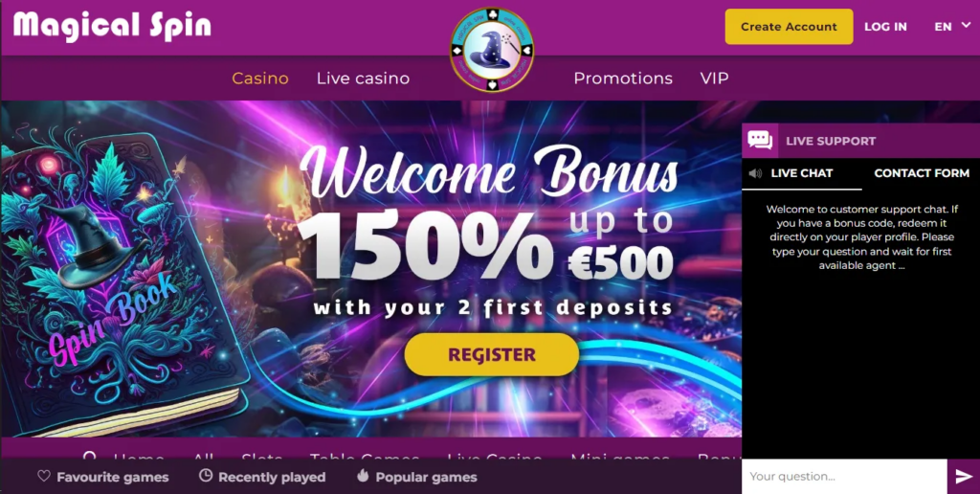Click the flame icon for Popular games
This screenshot has height=494, width=980.
tap(363, 476)
